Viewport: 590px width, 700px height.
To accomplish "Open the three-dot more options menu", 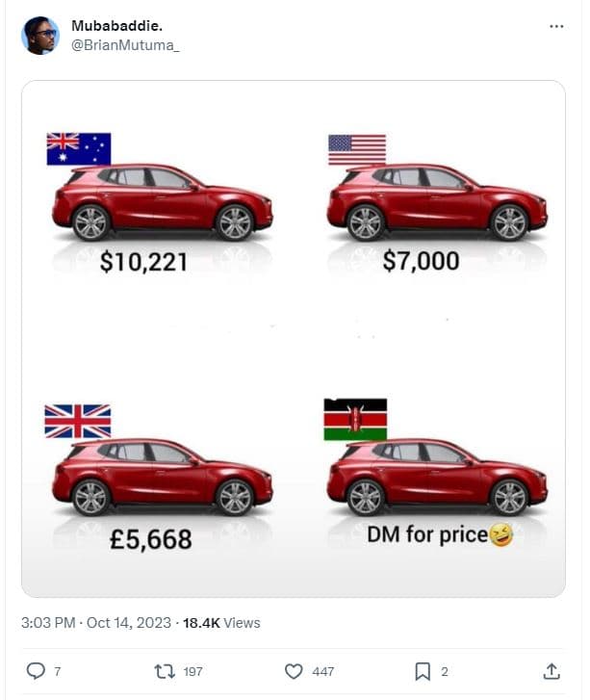I will [556, 26].
